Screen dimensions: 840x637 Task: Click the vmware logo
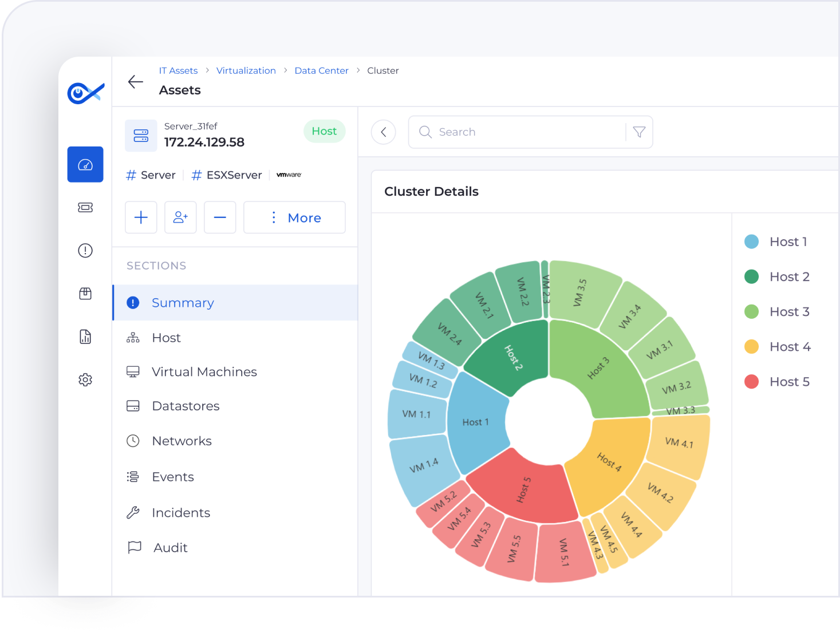tap(289, 175)
